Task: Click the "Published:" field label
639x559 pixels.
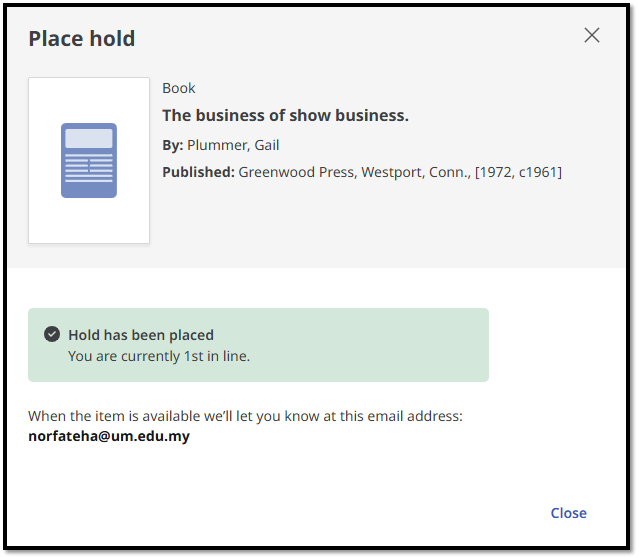Action: [x=198, y=172]
